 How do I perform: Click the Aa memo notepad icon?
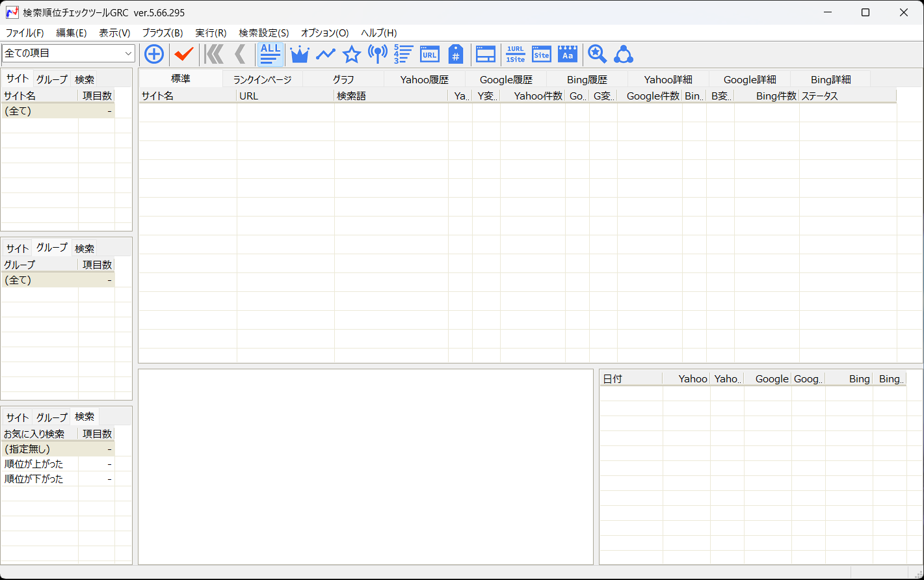coord(568,54)
